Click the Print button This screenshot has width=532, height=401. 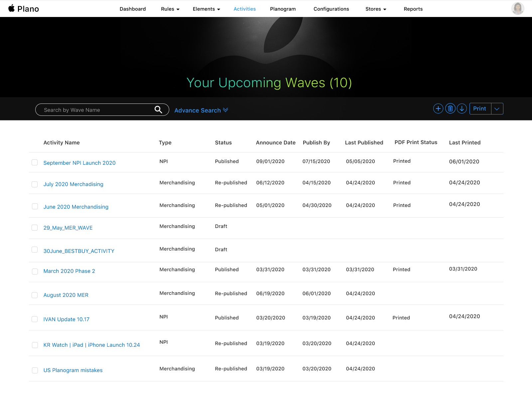tap(480, 108)
